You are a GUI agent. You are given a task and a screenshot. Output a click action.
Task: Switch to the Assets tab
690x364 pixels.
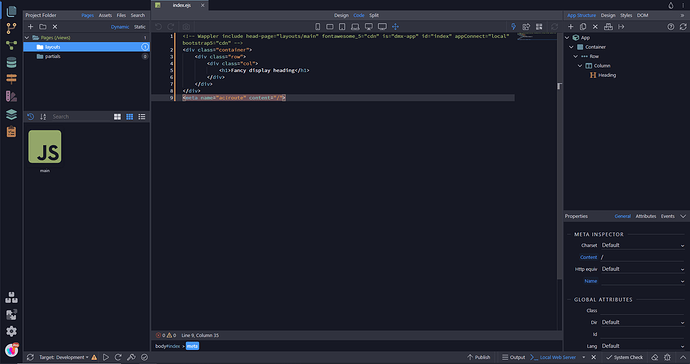click(x=105, y=15)
